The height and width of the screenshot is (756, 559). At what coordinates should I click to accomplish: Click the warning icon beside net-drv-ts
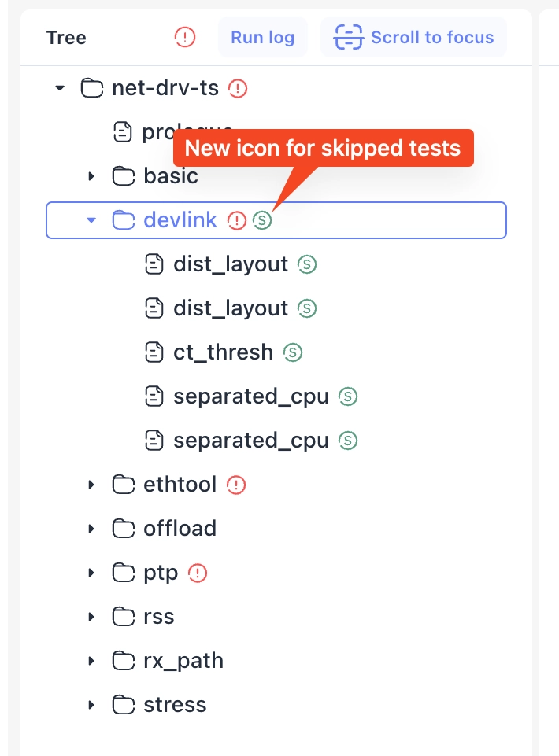(236, 88)
